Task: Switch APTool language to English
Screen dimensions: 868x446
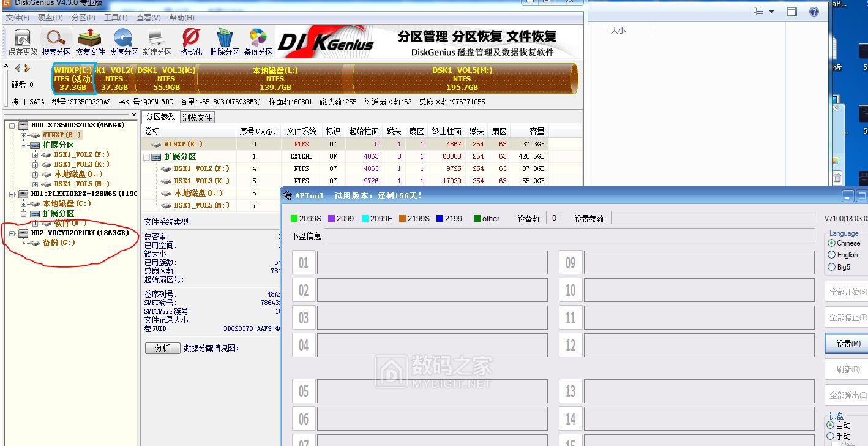Action: pyautogui.click(x=832, y=255)
